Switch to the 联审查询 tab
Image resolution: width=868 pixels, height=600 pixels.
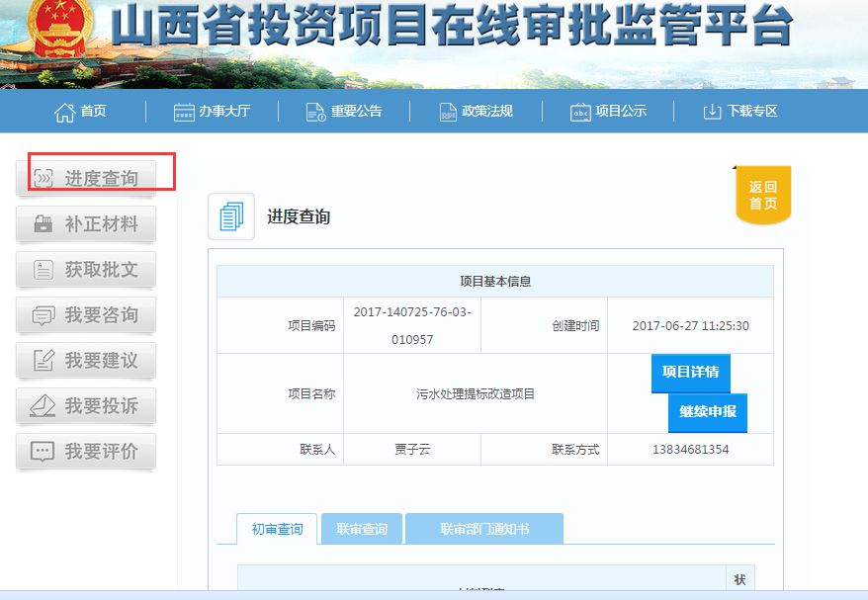coord(362,529)
